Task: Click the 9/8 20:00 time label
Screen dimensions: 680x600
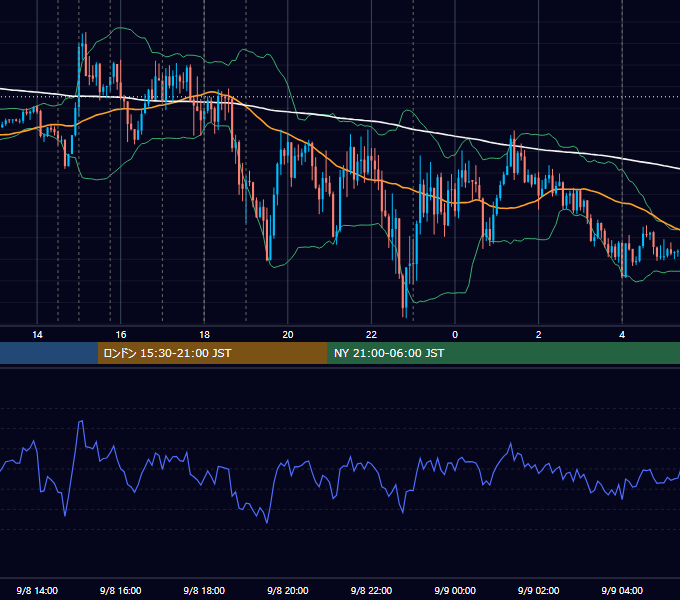Action: 288,590
